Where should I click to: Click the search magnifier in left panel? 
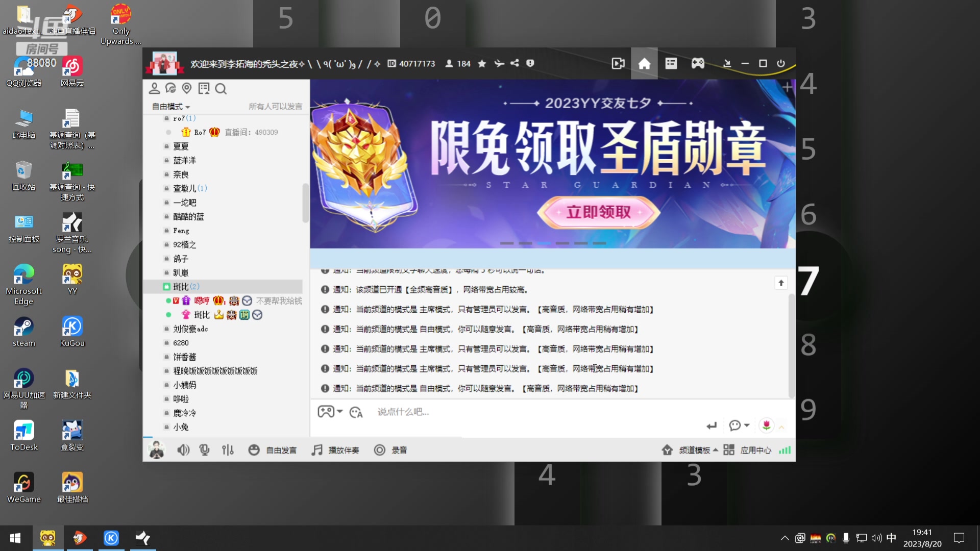click(221, 89)
